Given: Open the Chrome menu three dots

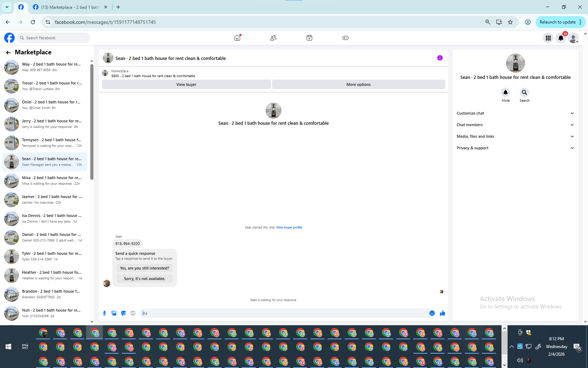Looking at the screenshot, I should click(x=580, y=22).
